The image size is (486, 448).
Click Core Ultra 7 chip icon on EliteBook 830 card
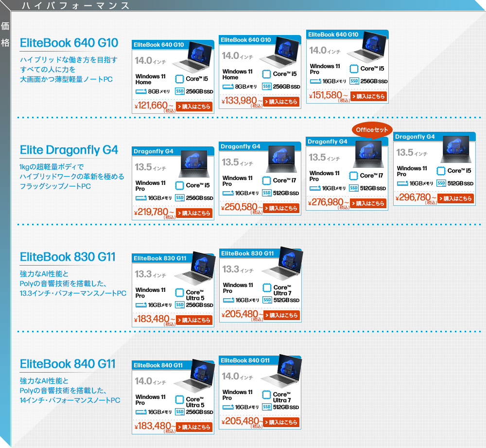(267, 287)
